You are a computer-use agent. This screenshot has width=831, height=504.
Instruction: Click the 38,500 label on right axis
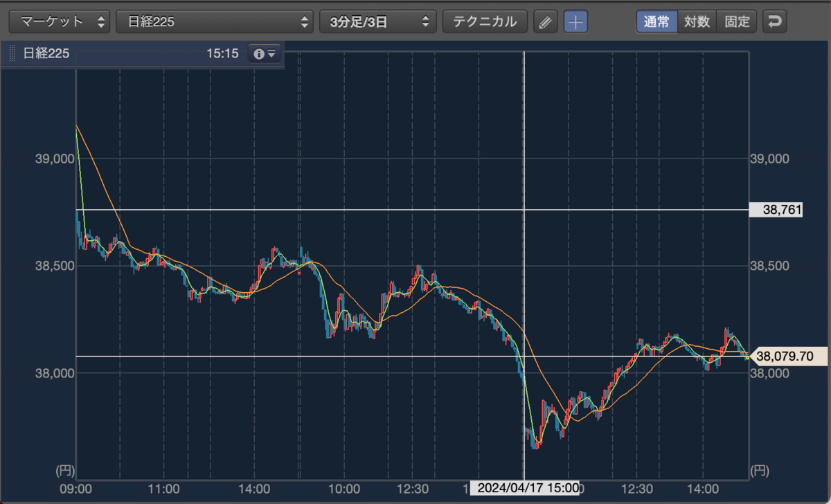point(769,266)
